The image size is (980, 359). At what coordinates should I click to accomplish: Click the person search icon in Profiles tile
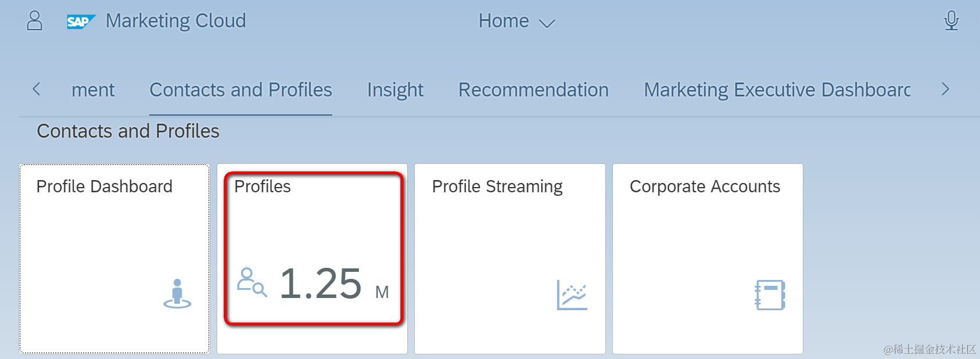point(252,282)
